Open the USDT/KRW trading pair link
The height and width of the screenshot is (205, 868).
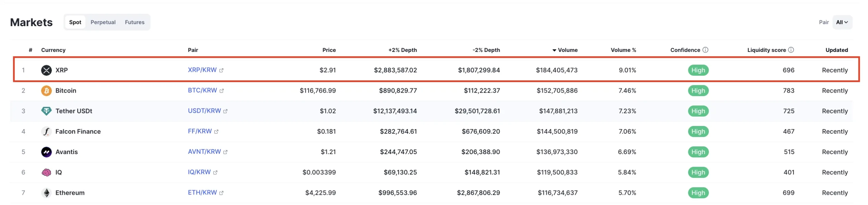pyautogui.click(x=204, y=111)
